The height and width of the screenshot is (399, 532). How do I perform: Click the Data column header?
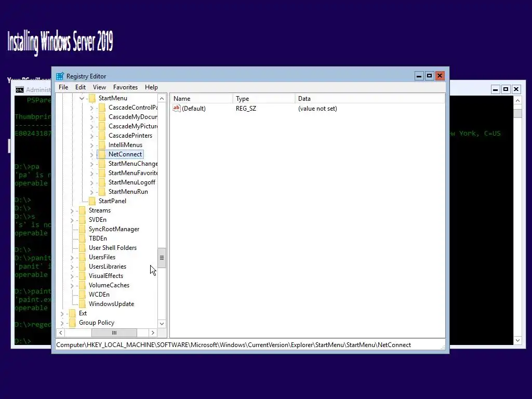370,99
